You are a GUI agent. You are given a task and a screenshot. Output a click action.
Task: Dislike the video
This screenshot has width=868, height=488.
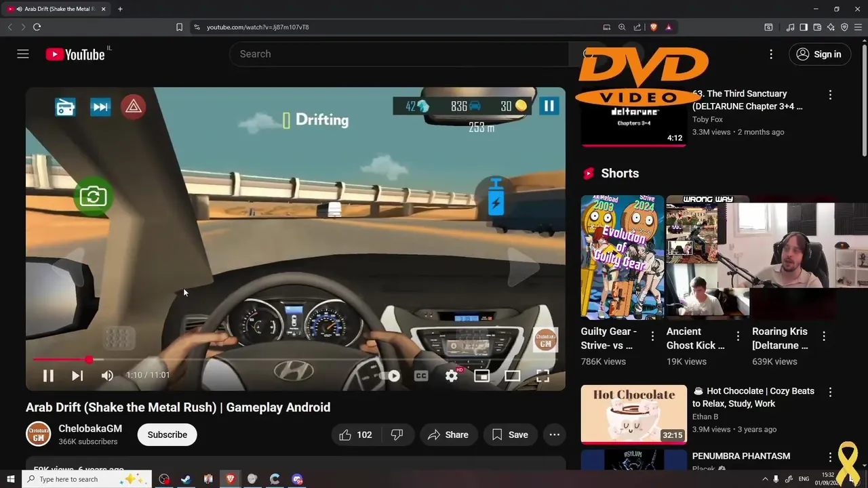pyautogui.click(x=397, y=434)
